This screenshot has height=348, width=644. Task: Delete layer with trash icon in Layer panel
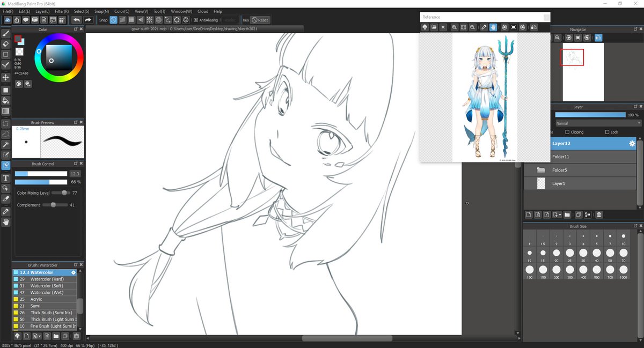[599, 214]
